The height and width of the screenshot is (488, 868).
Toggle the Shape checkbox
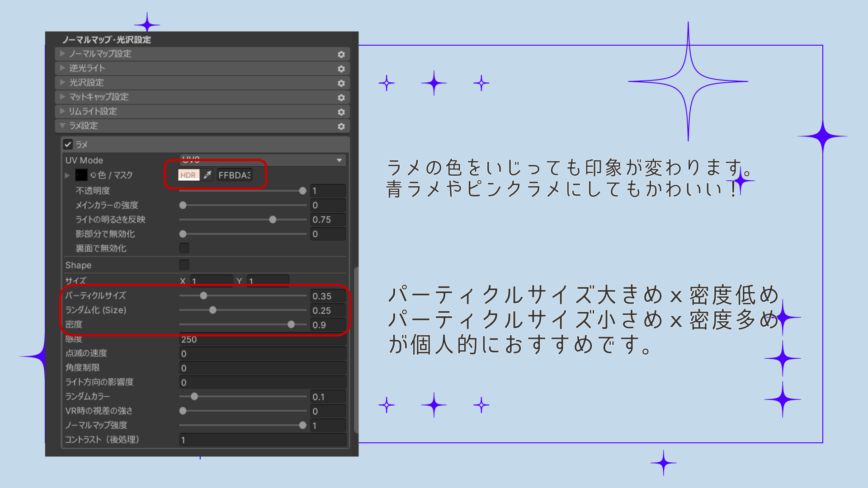(184, 265)
